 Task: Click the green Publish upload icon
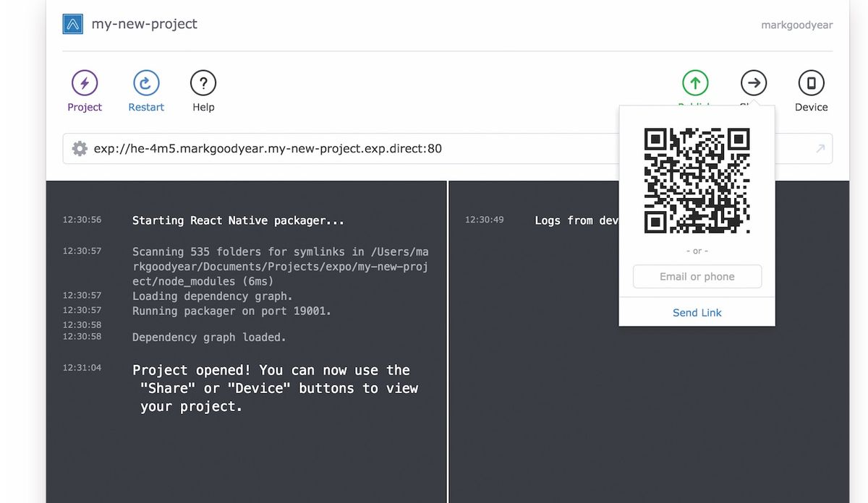pos(694,82)
